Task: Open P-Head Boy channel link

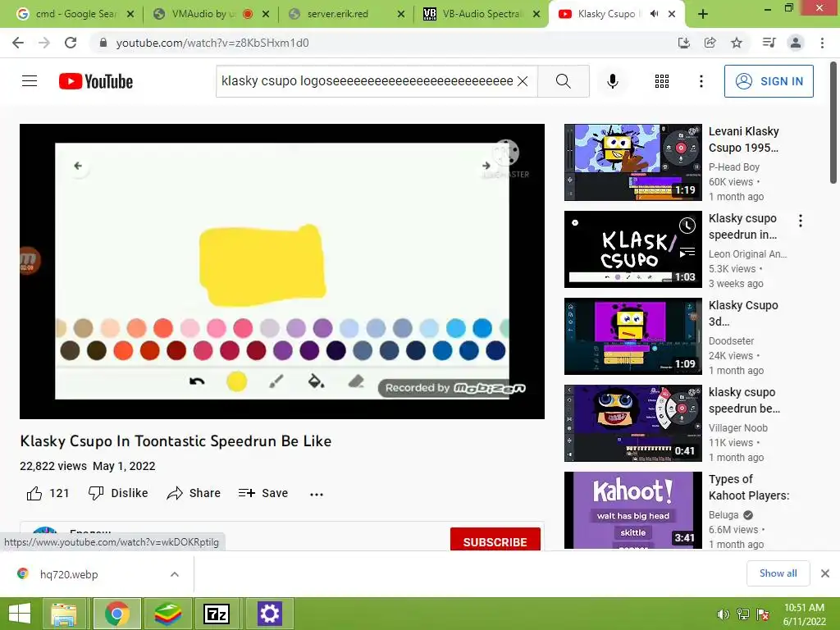Action: click(x=734, y=167)
